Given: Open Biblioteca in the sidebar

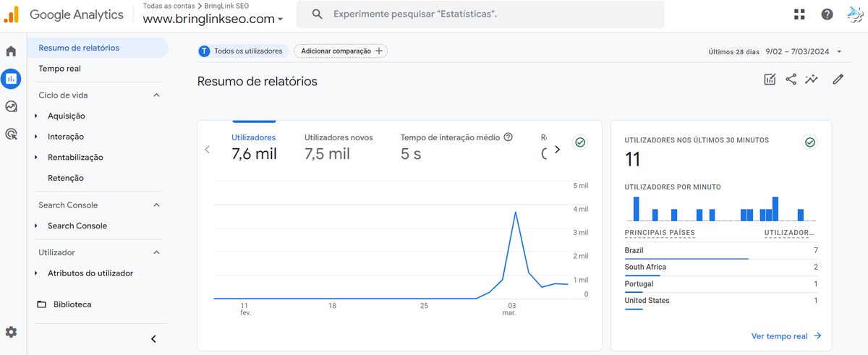Looking at the screenshot, I should click(x=72, y=304).
